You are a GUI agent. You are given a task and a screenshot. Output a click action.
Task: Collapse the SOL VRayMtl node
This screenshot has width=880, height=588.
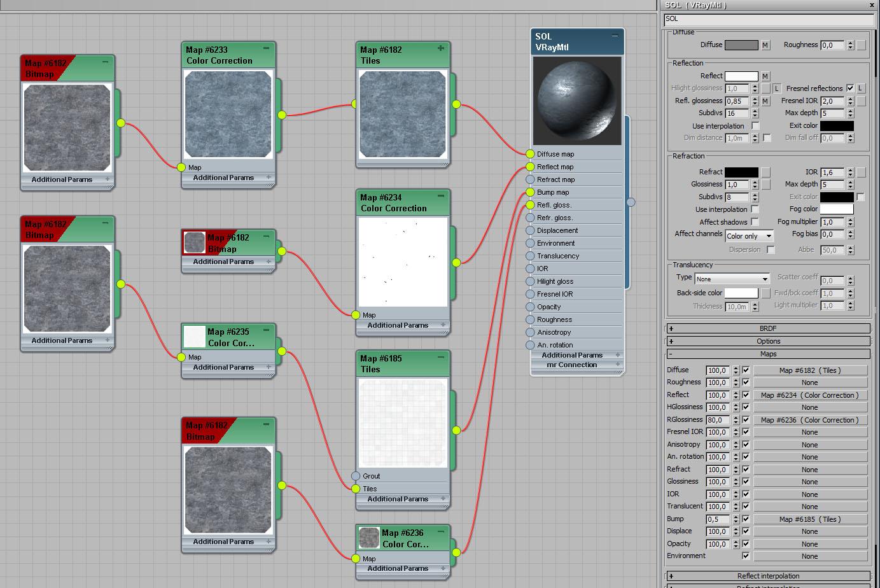point(615,36)
